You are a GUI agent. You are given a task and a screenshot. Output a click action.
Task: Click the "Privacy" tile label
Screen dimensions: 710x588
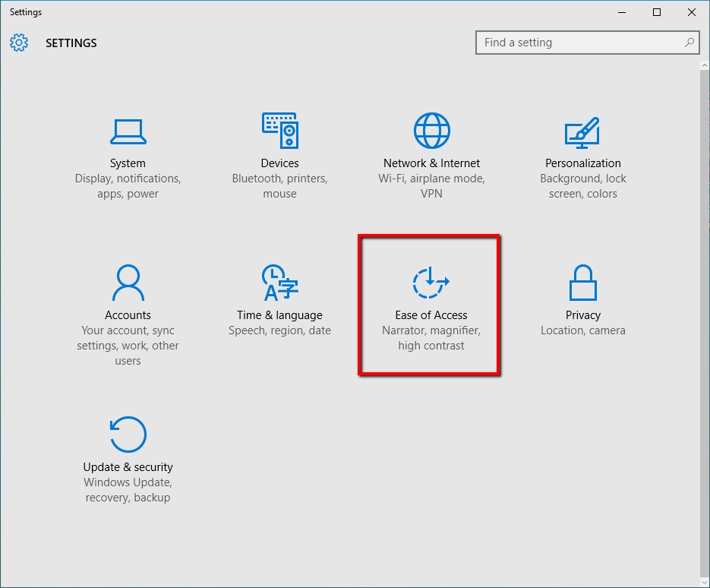tap(582, 315)
